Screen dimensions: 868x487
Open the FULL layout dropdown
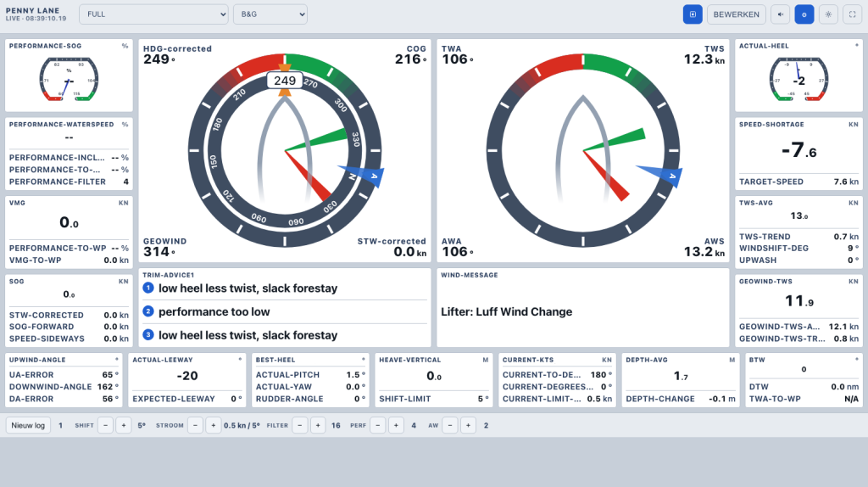[154, 14]
